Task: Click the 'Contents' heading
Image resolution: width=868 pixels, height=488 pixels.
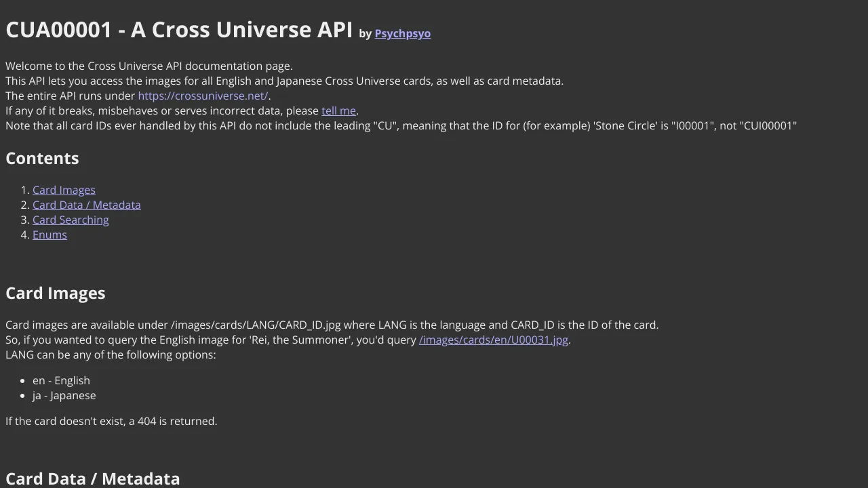Action: coord(42,158)
